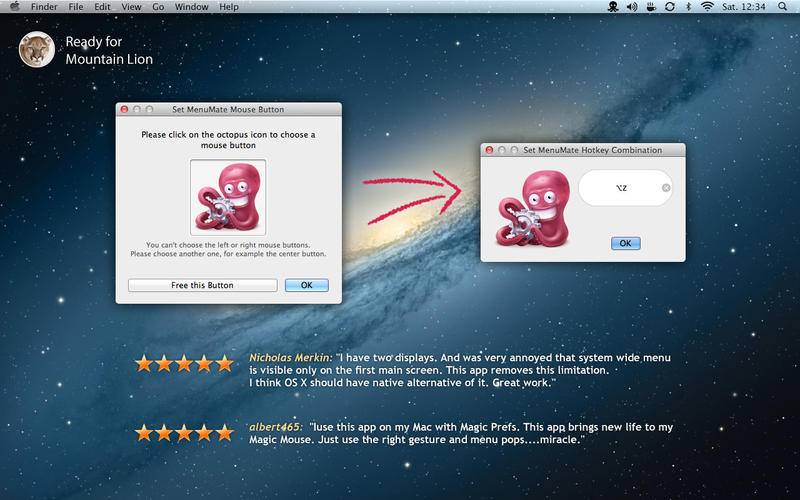Image resolution: width=800 pixels, height=500 pixels.
Task: Click the Free this Button button
Action: (203, 285)
